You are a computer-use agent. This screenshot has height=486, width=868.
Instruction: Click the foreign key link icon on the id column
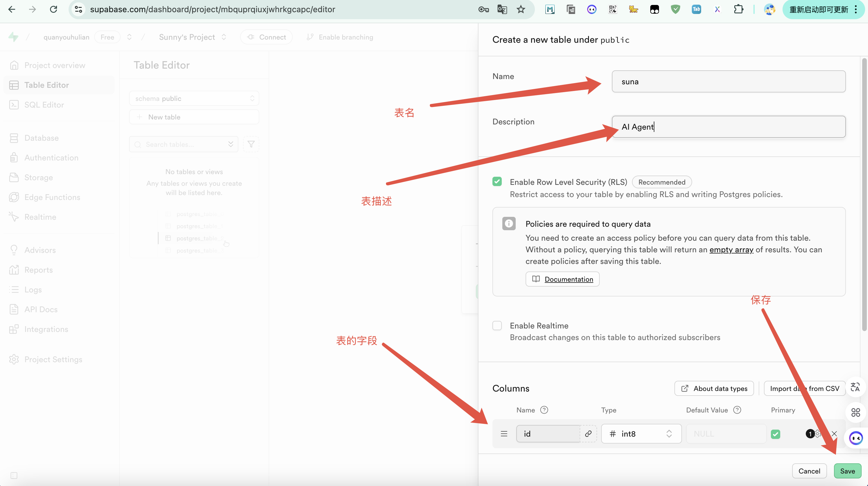tap(588, 434)
